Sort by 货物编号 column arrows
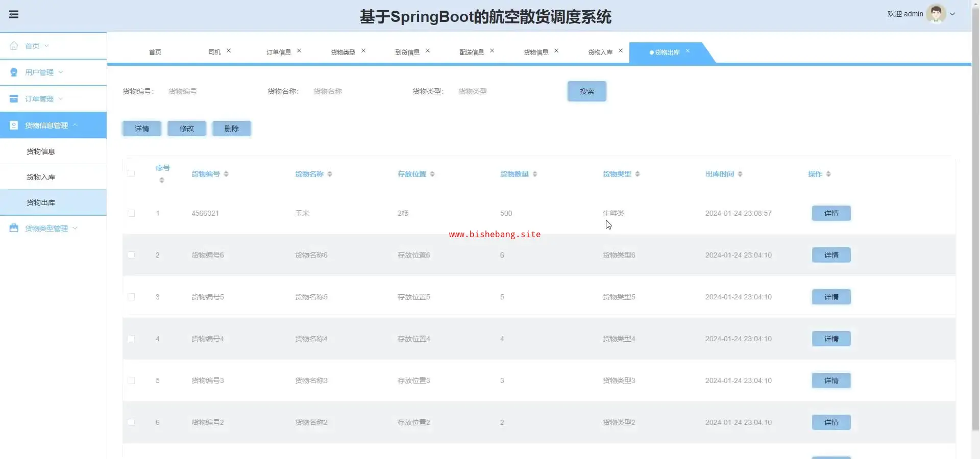Viewport: 980px width, 459px height. [226, 174]
